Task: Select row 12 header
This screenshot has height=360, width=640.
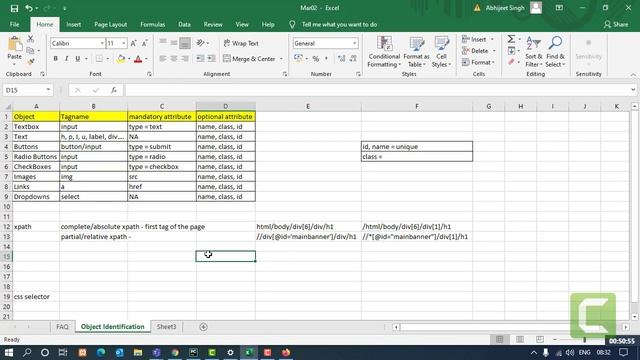Action: click(7, 227)
